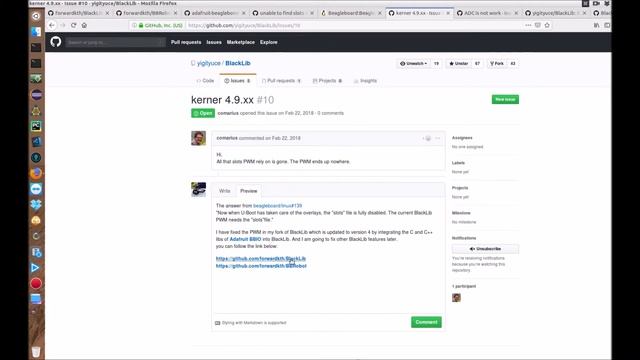Image resolution: width=640 pixels, height=360 pixels.
Task: Switch to the forwardkth/BBRobot browser tab
Action: [147, 13]
